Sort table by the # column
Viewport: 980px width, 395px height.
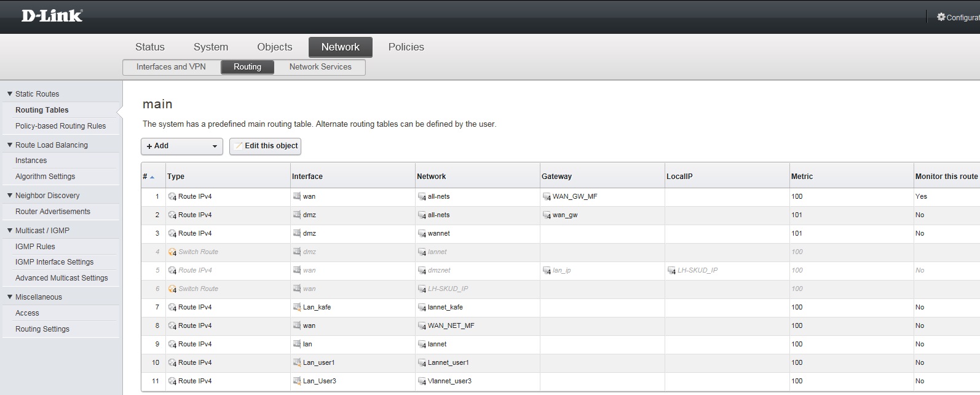(148, 177)
